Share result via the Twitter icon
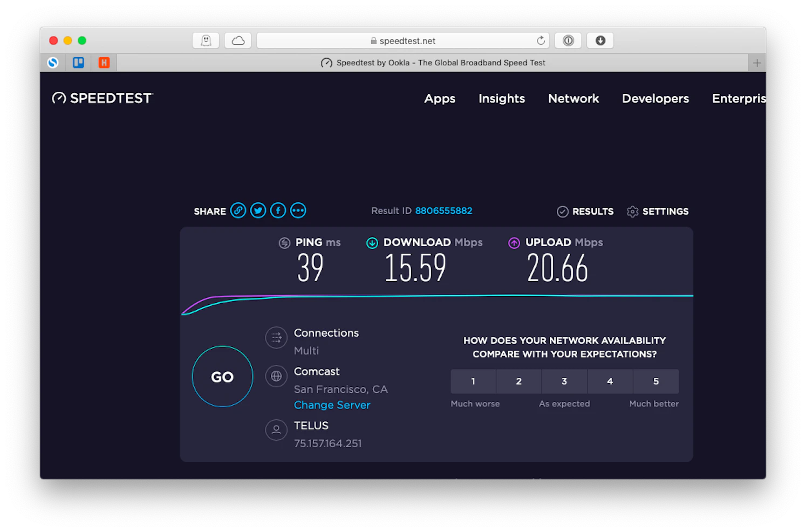The height and width of the screenshot is (532, 806). pos(258,210)
